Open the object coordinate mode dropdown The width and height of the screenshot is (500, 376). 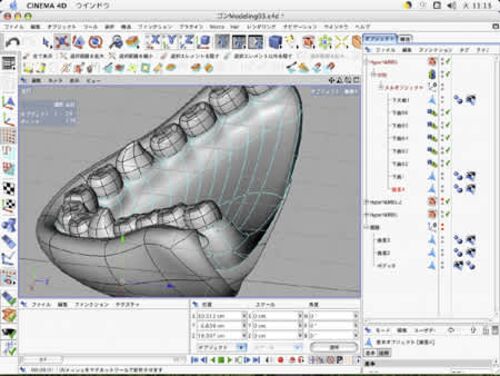(221, 347)
